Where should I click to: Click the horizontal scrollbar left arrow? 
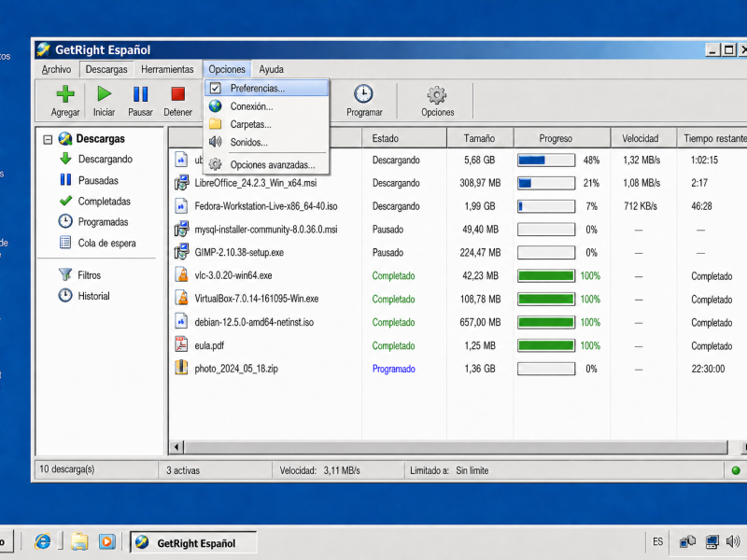pos(176,447)
